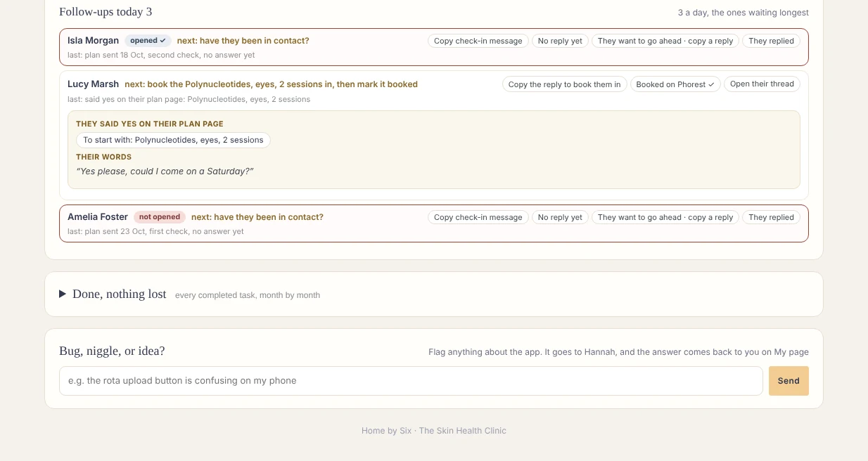Click the 'not opened' badge next to Amelia Foster
868x461 pixels.
click(160, 217)
